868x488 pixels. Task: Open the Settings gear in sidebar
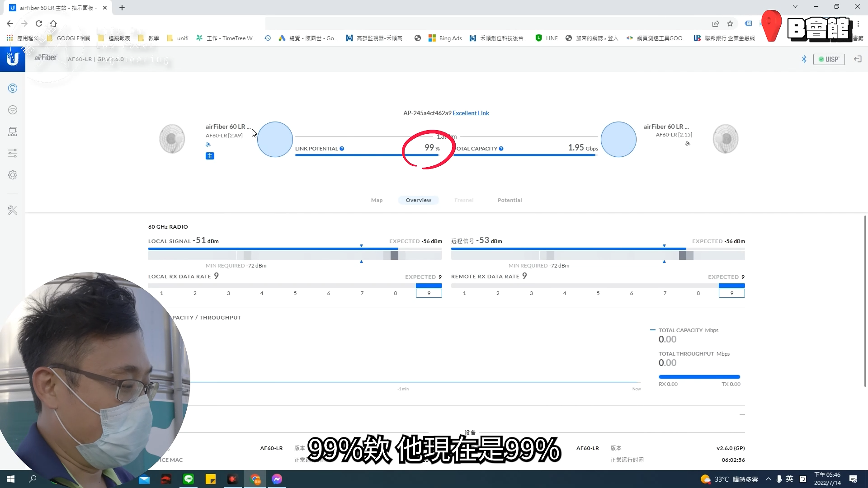[12, 175]
